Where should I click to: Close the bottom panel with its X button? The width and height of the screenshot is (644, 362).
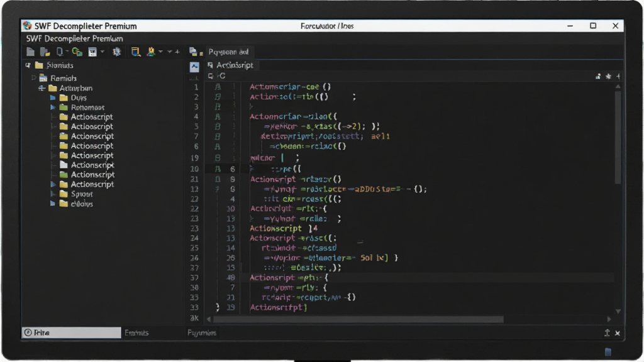(618, 333)
